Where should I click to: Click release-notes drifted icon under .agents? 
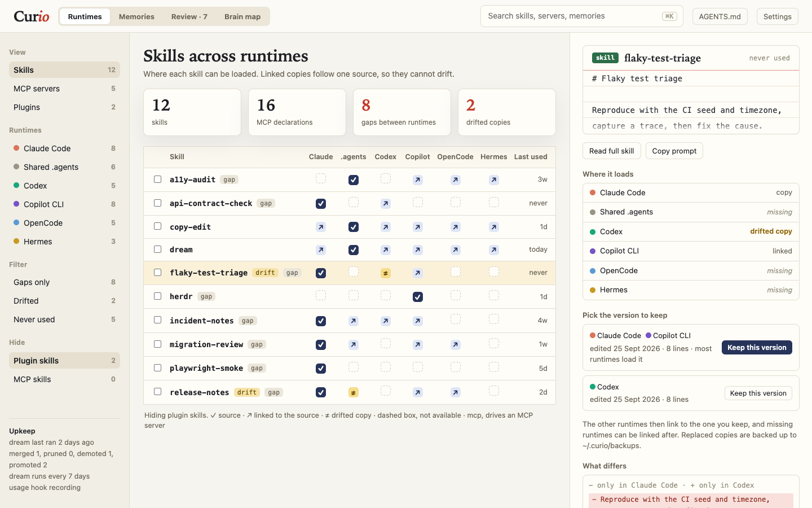(354, 392)
